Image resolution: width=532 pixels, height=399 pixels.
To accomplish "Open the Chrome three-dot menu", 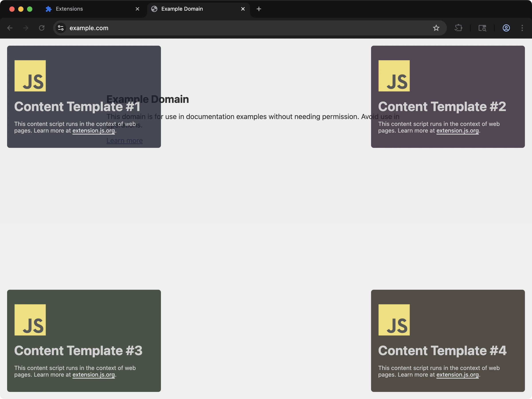I will pos(522,28).
